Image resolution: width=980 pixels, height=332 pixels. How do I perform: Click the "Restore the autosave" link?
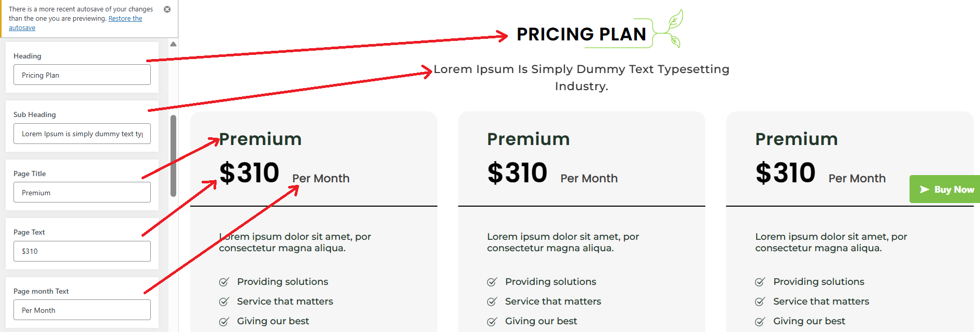[125, 19]
